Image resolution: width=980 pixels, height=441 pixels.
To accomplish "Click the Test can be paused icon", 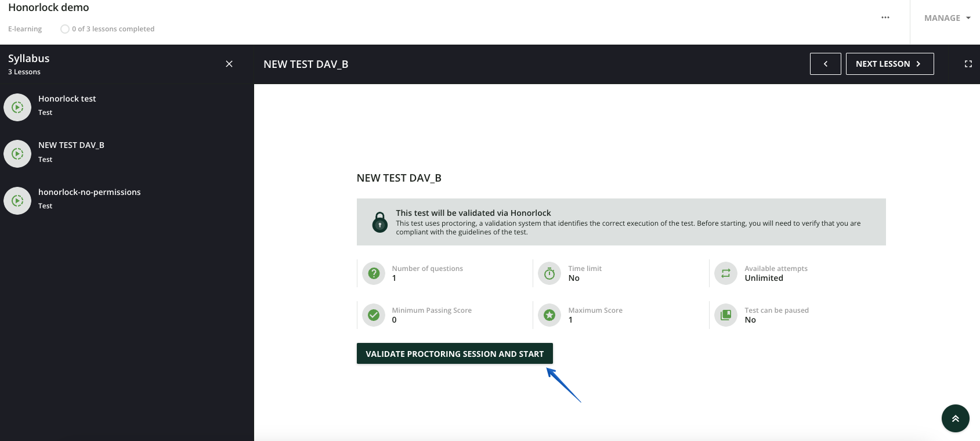I will [x=725, y=315].
